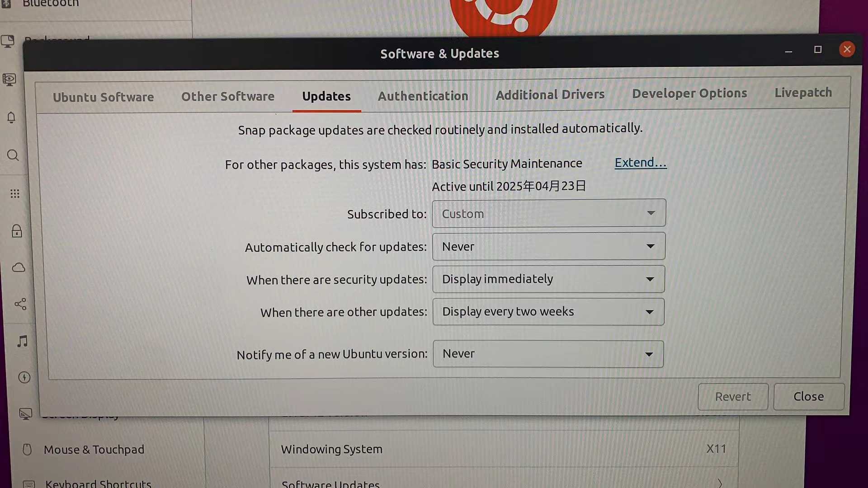Open other updates Display every two weeks dropdown

coord(548,312)
